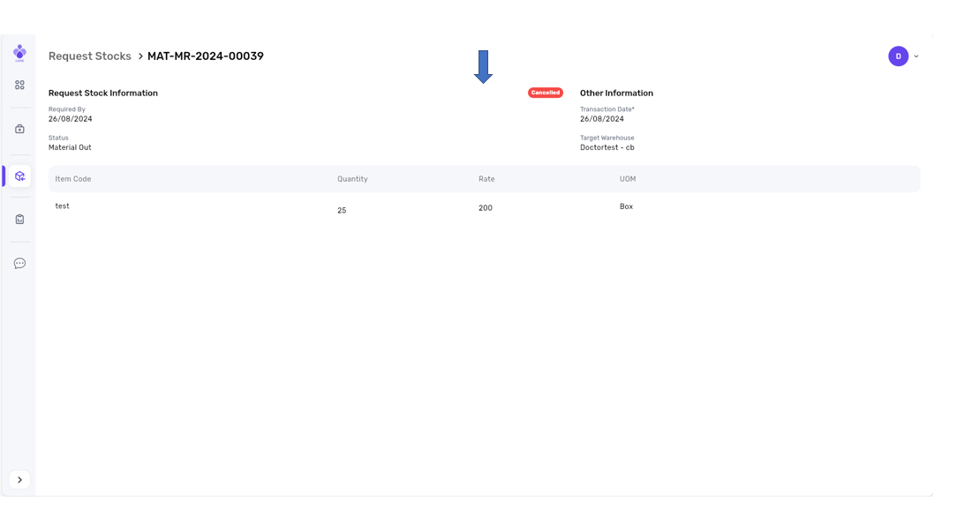Select the test item row
The image size is (980, 531).
[x=62, y=206]
